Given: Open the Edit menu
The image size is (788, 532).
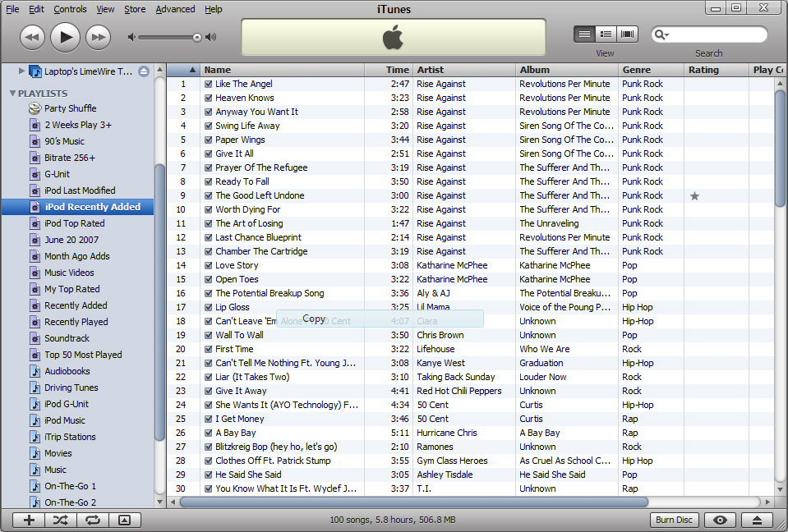Looking at the screenshot, I should [x=36, y=9].
